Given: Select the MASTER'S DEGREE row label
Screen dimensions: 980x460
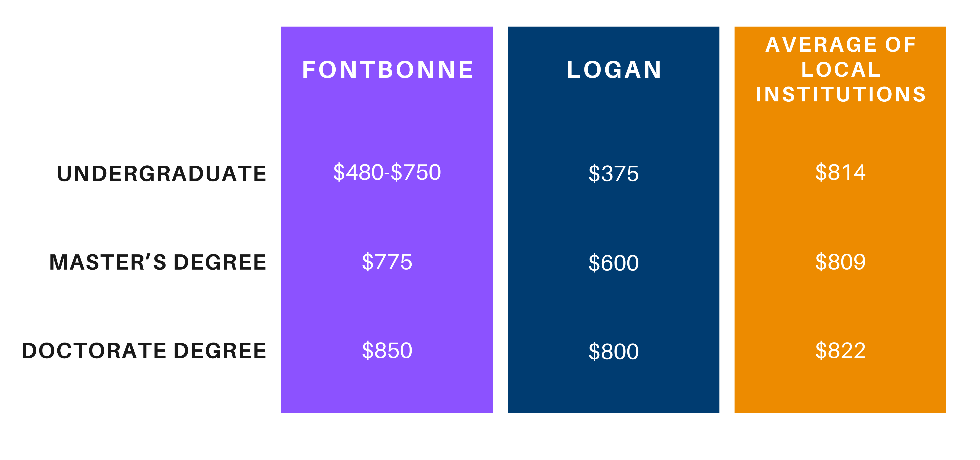Looking at the screenshot, I should 158,262.
